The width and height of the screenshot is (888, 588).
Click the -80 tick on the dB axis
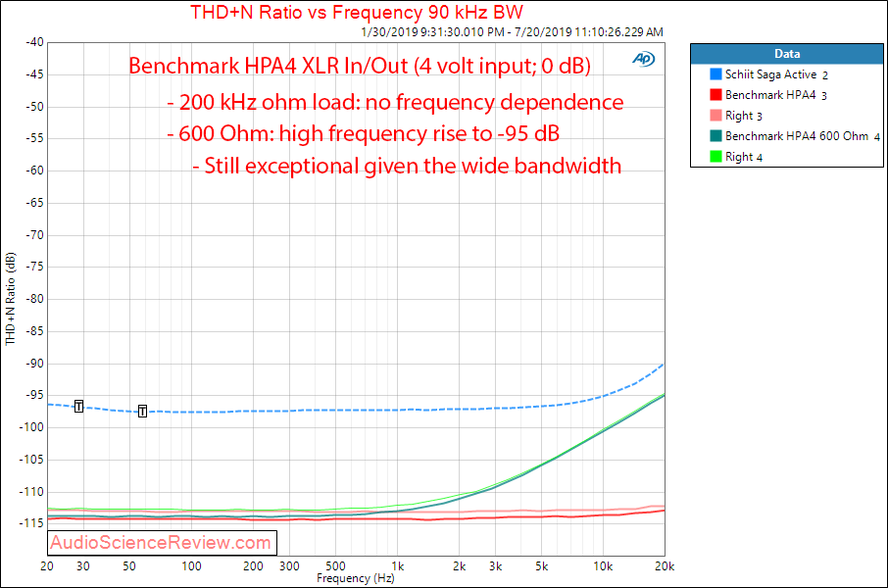coord(34,299)
